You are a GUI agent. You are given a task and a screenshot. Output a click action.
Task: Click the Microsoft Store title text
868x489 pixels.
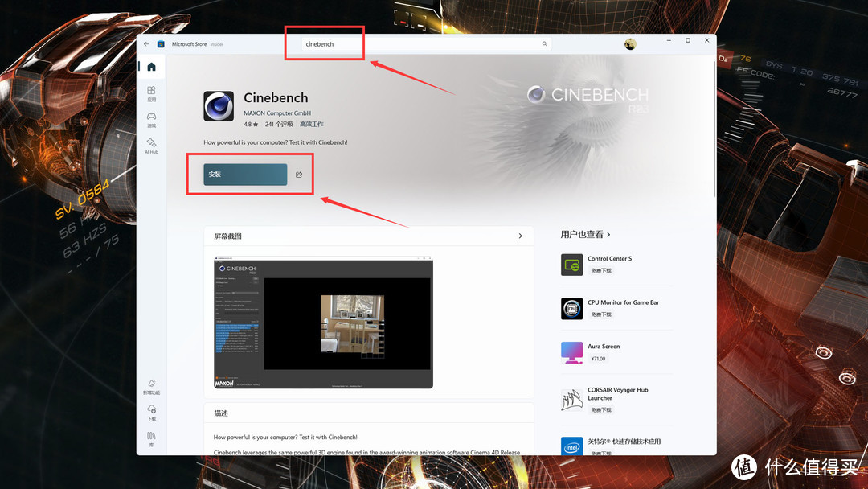(189, 43)
